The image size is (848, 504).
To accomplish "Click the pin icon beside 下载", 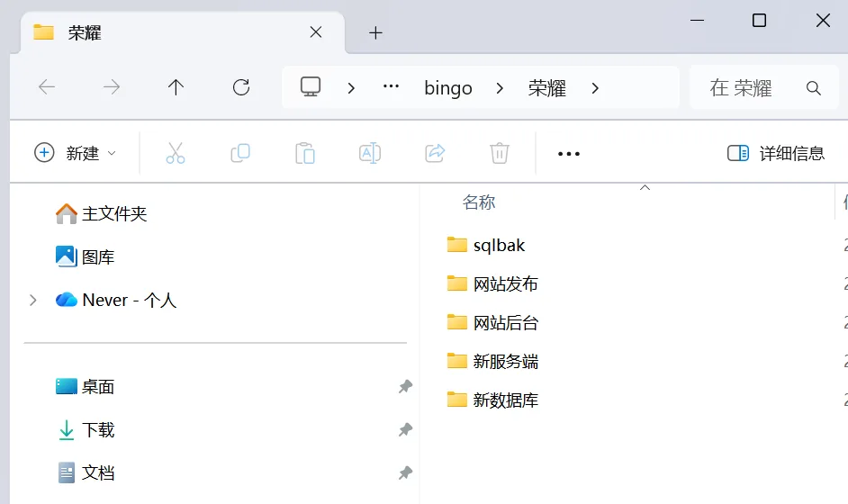I will click(x=405, y=430).
